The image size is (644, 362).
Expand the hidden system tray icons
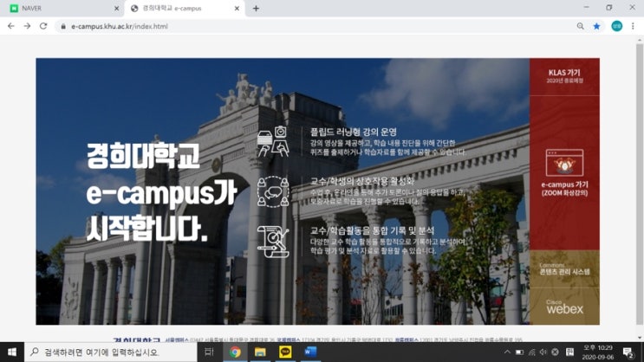point(507,352)
